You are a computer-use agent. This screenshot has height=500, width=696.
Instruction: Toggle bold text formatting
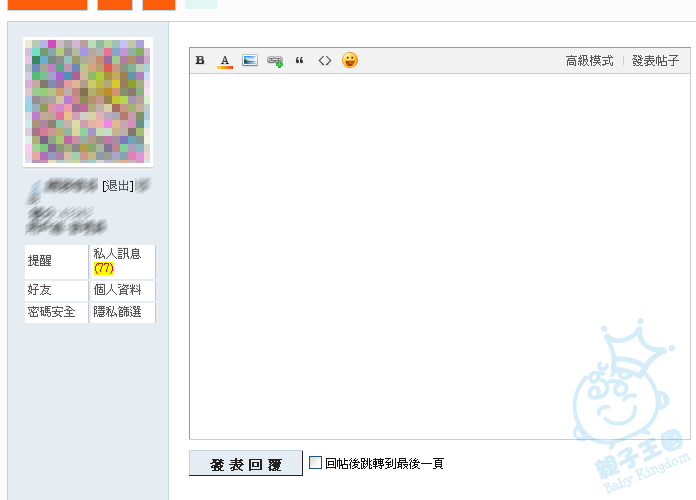click(x=200, y=61)
